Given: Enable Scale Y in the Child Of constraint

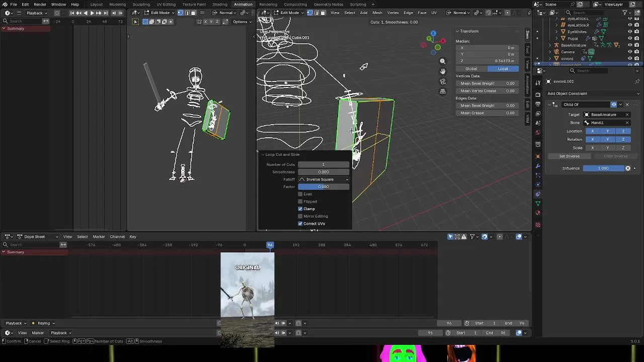Looking at the screenshot, I should click(x=608, y=148).
